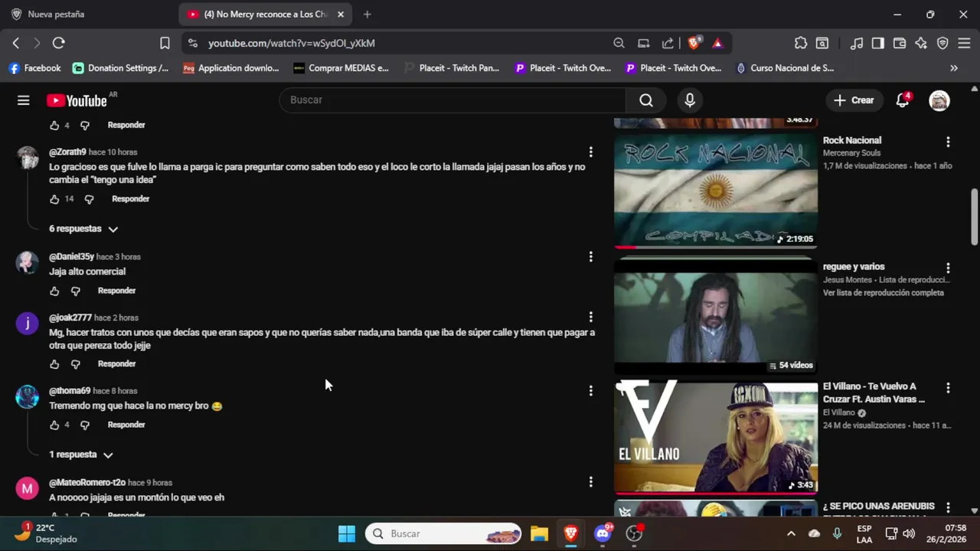Go back with browser back arrow

(x=15, y=43)
